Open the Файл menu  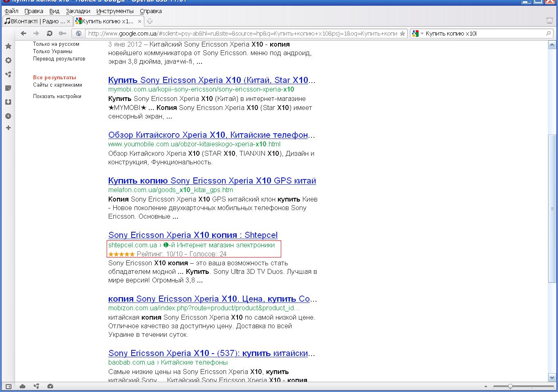tap(11, 11)
